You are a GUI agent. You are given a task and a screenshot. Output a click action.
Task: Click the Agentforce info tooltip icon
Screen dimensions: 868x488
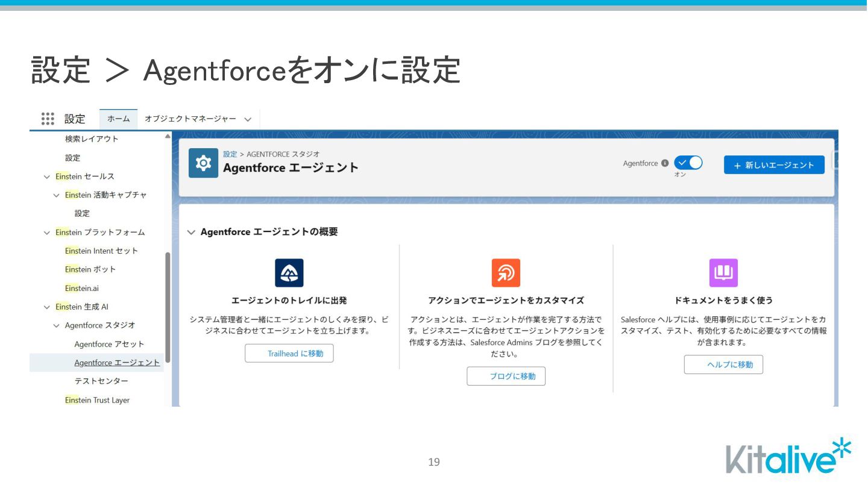pos(665,163)
